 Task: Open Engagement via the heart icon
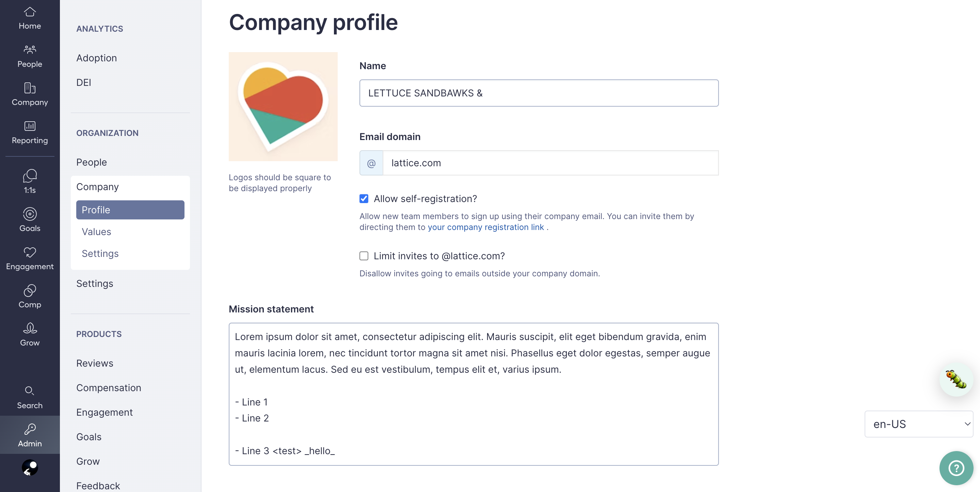click(x=30, y=258)
